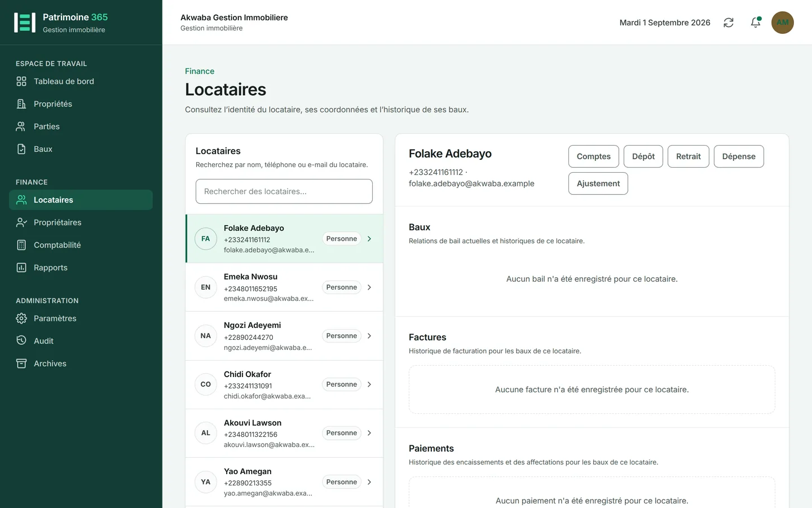Select Akouvi Lawson name in list
This screenshot has height=508, width=812.
[253, 423]
